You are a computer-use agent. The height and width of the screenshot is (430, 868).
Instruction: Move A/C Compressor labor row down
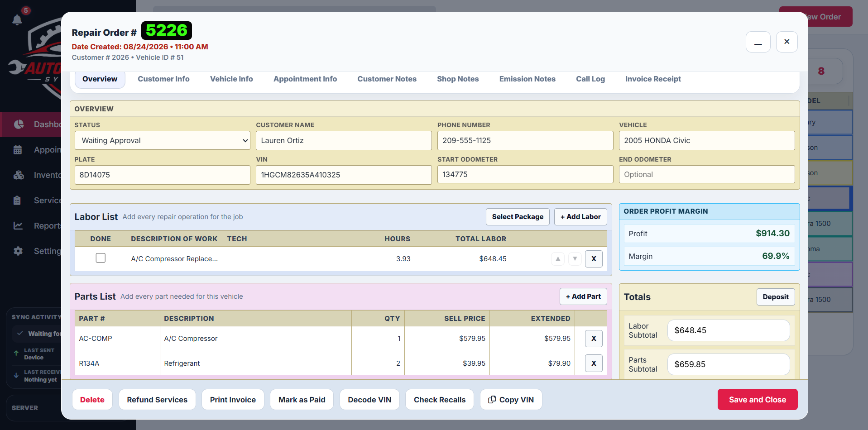[575, 259]
